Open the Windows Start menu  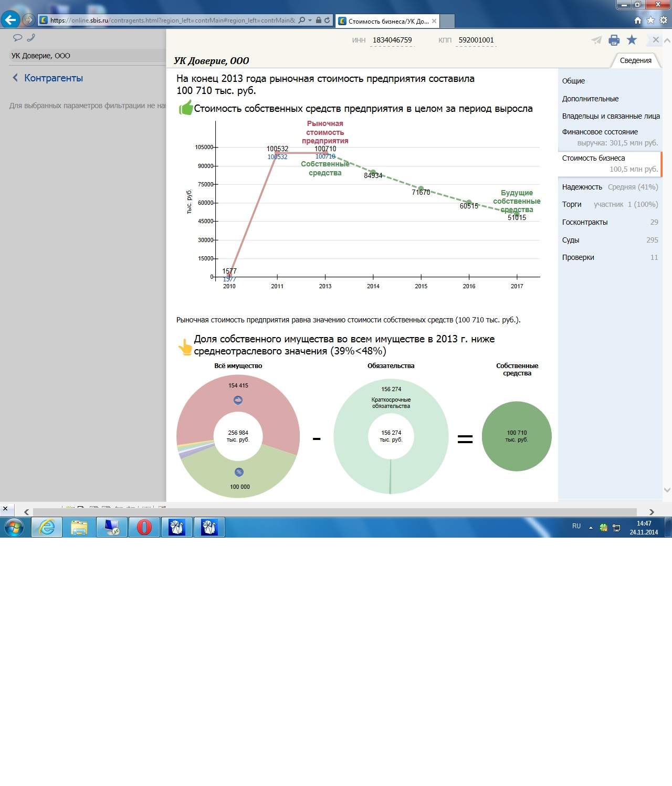(x=14, y=527)
